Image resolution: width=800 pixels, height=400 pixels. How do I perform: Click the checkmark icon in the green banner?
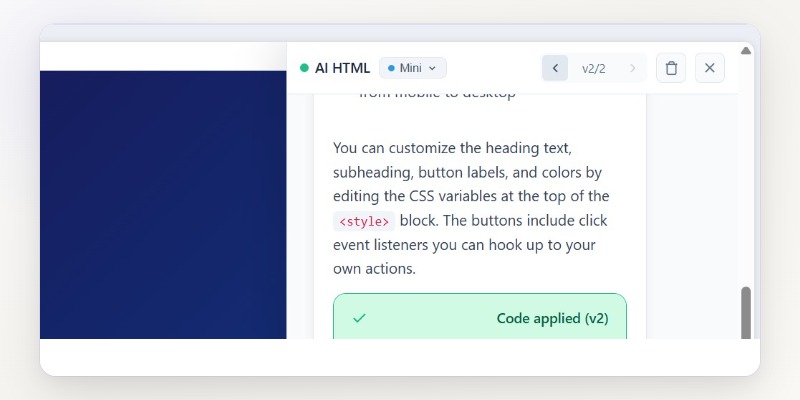[360, 318]
